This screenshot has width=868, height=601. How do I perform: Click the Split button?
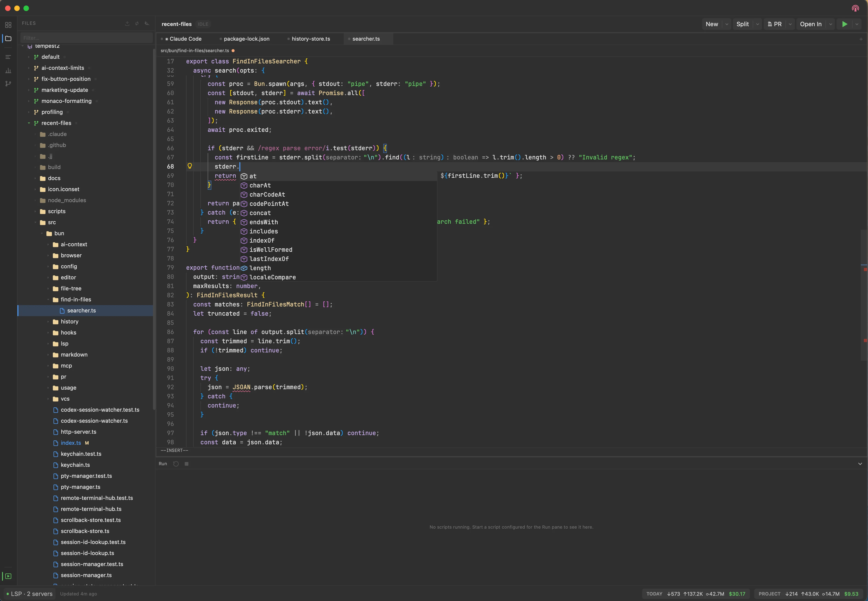pos(743,24)
